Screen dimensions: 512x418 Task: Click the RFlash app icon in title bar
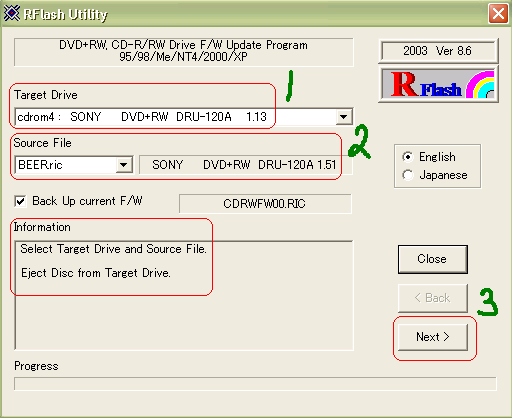pos(12,13)
